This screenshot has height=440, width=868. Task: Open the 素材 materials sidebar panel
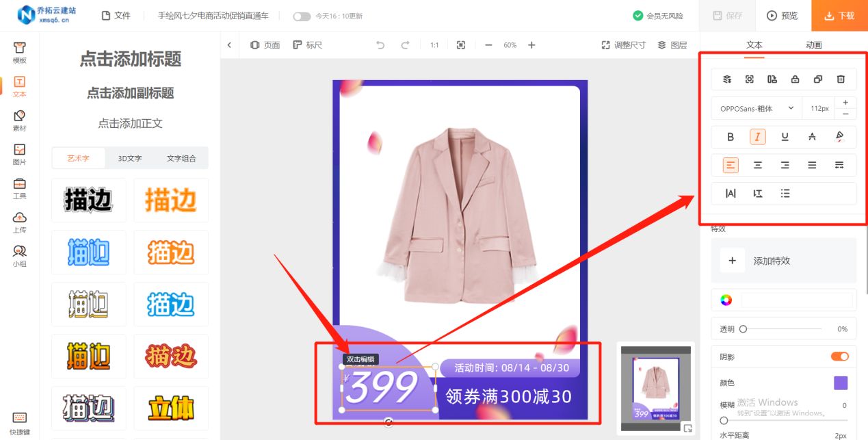coord(18,118)
